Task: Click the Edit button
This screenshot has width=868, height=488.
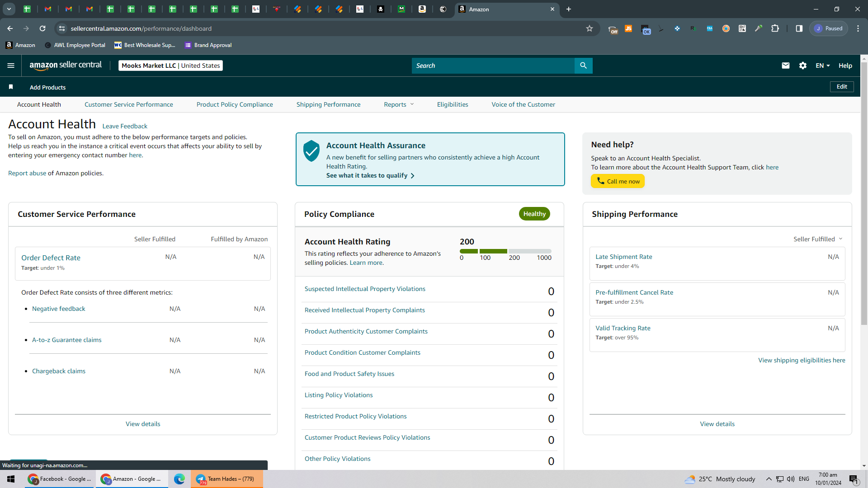Action: [x=842, y=87]
